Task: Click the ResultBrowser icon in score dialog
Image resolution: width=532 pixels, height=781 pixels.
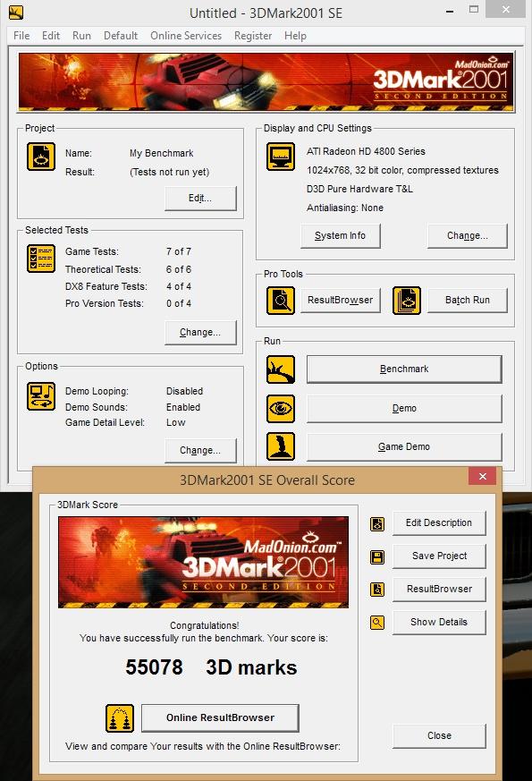Action: tap(377, 590)
